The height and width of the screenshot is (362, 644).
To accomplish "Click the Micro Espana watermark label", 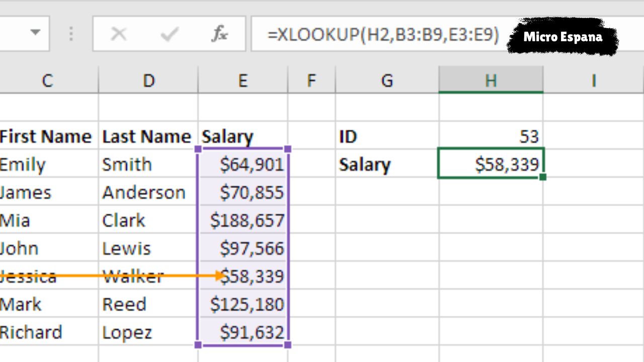I will [x=562, y=37].
